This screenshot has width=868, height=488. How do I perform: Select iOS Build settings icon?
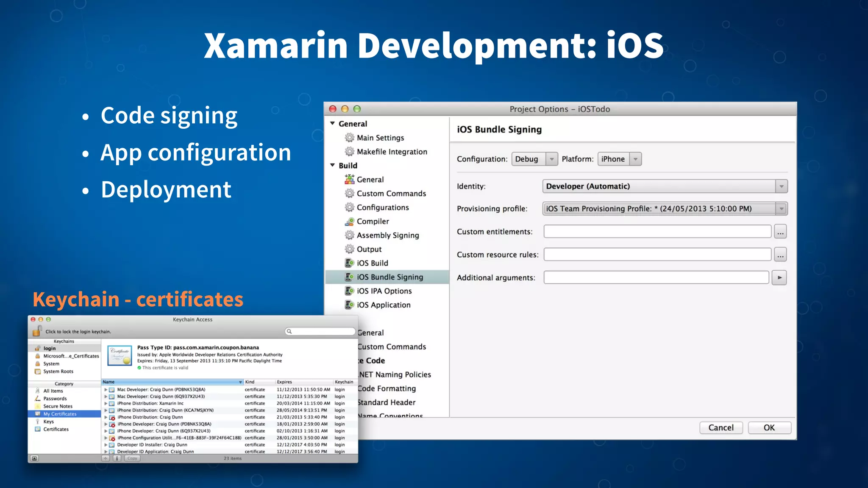[349, 263]
